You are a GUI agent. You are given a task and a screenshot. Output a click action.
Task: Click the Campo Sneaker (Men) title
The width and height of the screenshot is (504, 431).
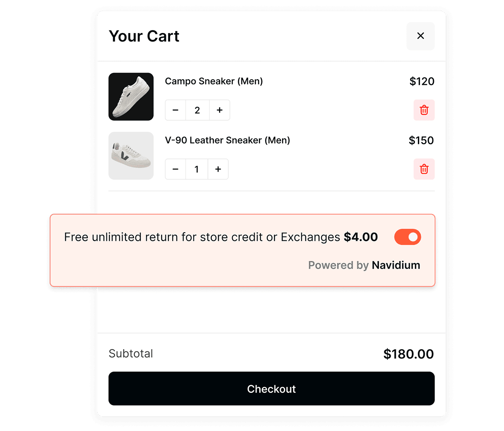(214, 81)
